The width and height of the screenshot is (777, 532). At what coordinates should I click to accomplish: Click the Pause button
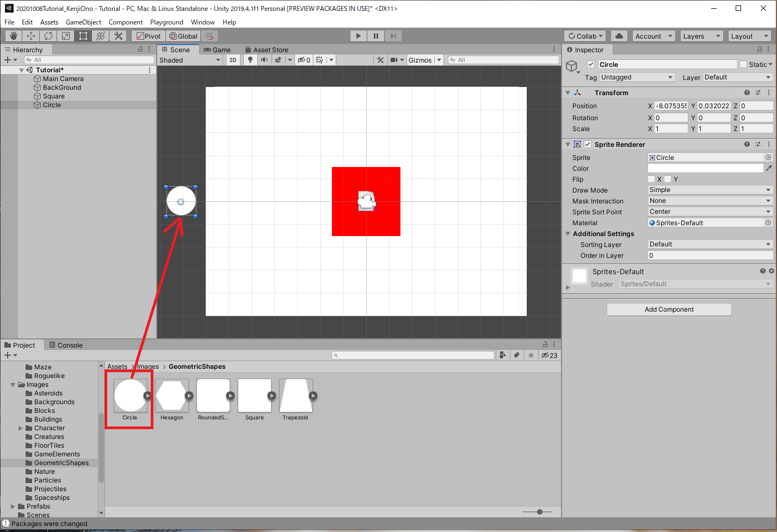[x=375, y=36]
